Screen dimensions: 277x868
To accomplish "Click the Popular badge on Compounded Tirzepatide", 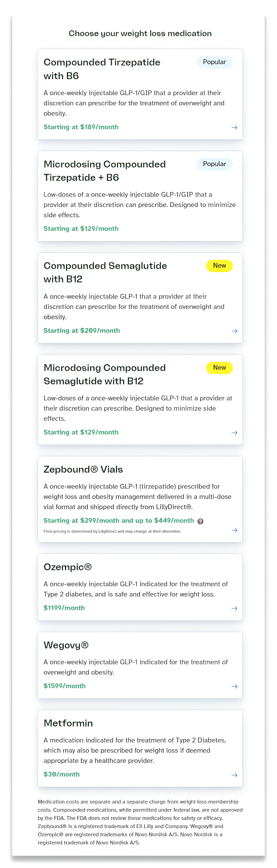I will pyautogui.click(x=214, y=62).
